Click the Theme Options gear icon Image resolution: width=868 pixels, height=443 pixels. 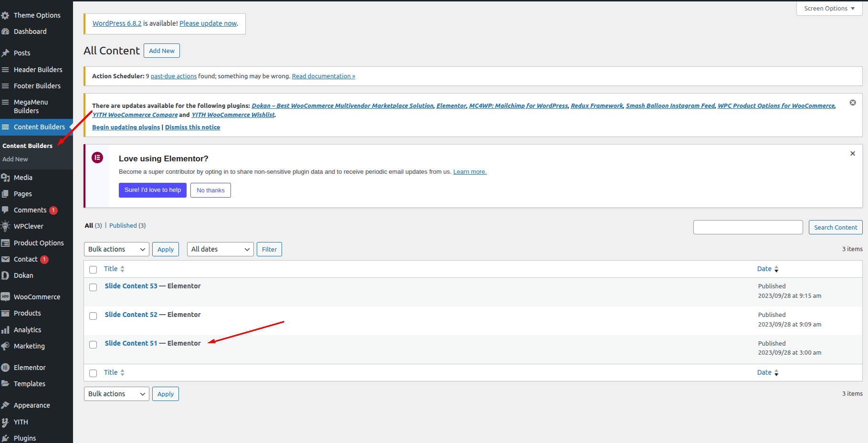point(5,15)
